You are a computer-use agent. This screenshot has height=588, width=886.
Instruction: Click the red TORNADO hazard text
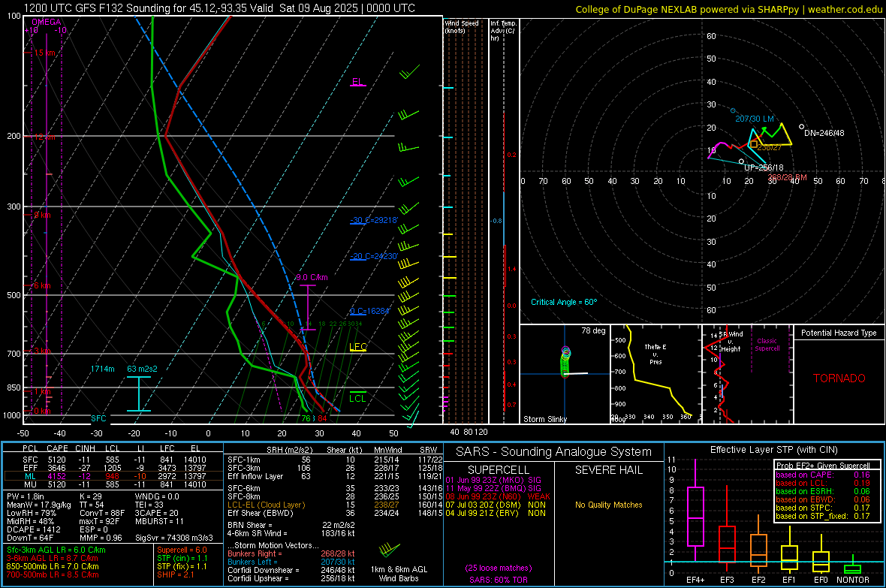[839, 378]
